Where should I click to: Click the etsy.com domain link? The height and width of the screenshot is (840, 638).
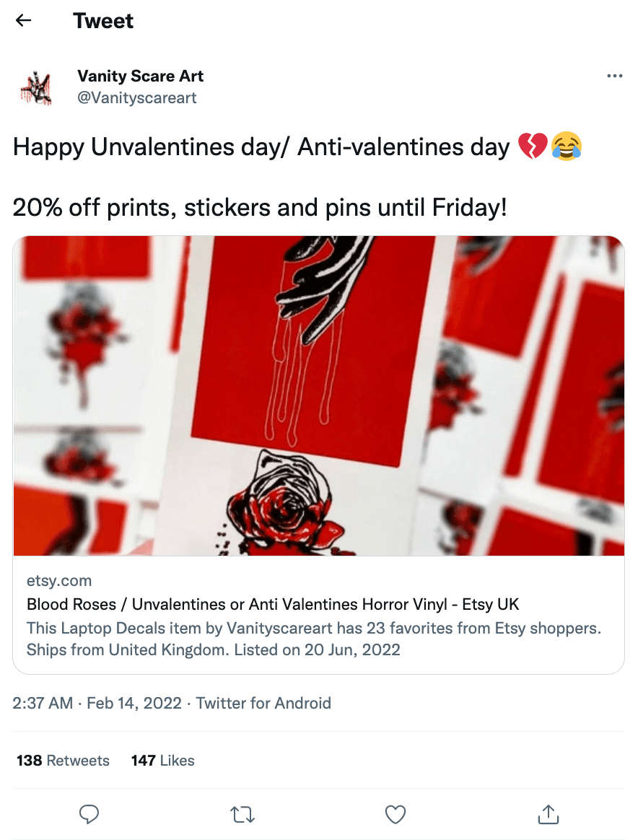59,580
